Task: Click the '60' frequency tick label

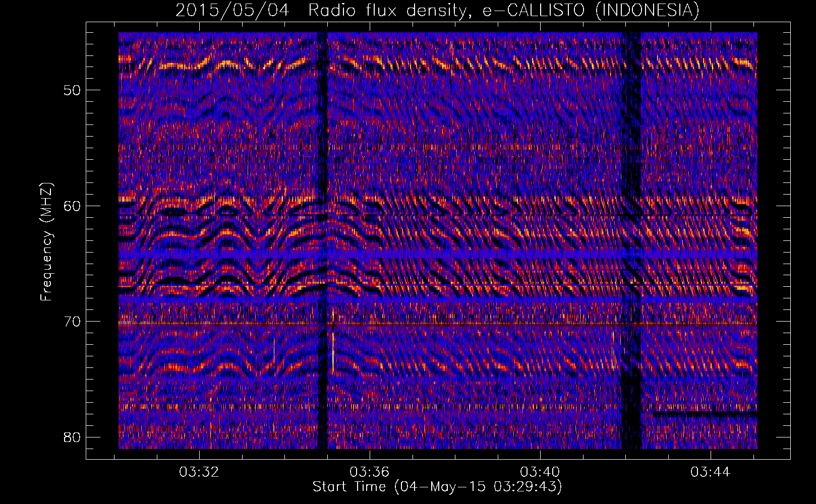Action: pos(72,206)
